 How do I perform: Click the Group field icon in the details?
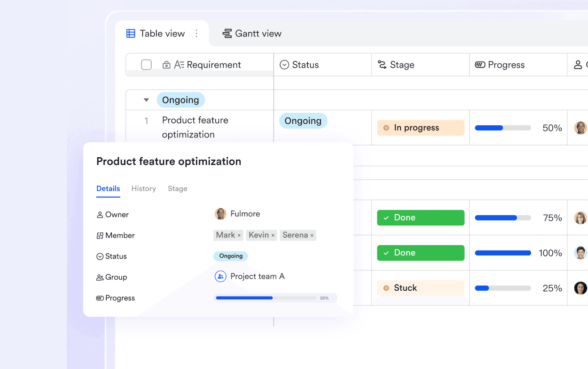tap(100, 277)
